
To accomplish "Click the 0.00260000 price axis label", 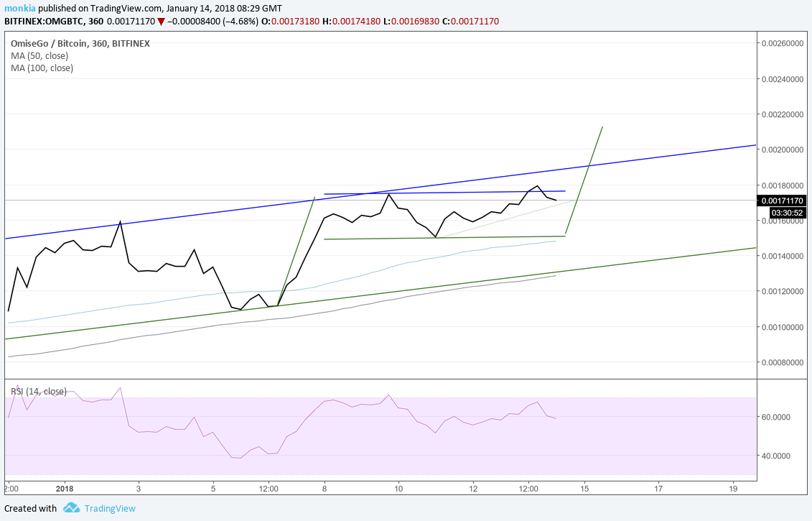I will click(783, 44).
